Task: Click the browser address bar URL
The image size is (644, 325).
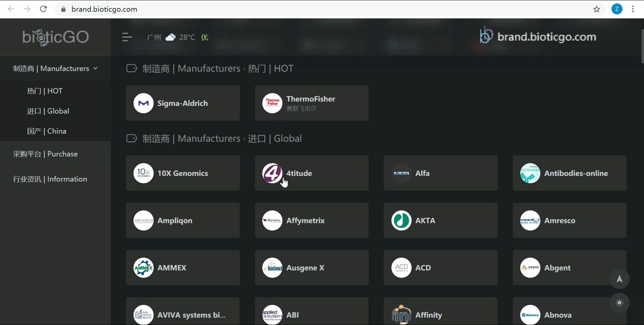Action: (104, 9)
